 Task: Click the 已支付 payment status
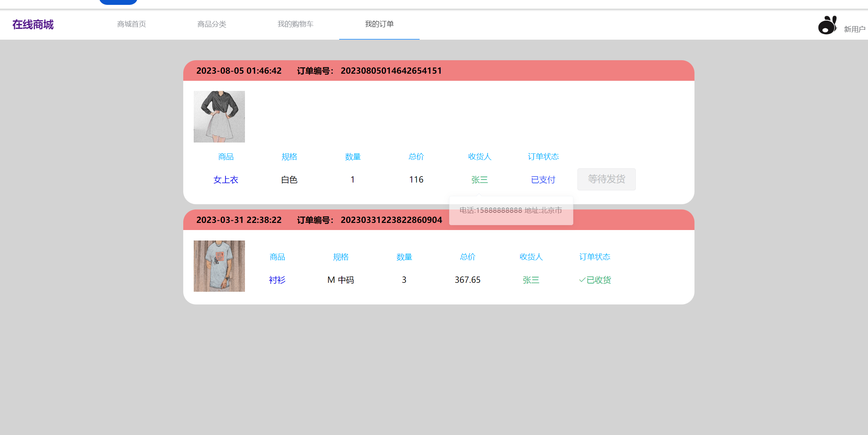tap(543, 180)
